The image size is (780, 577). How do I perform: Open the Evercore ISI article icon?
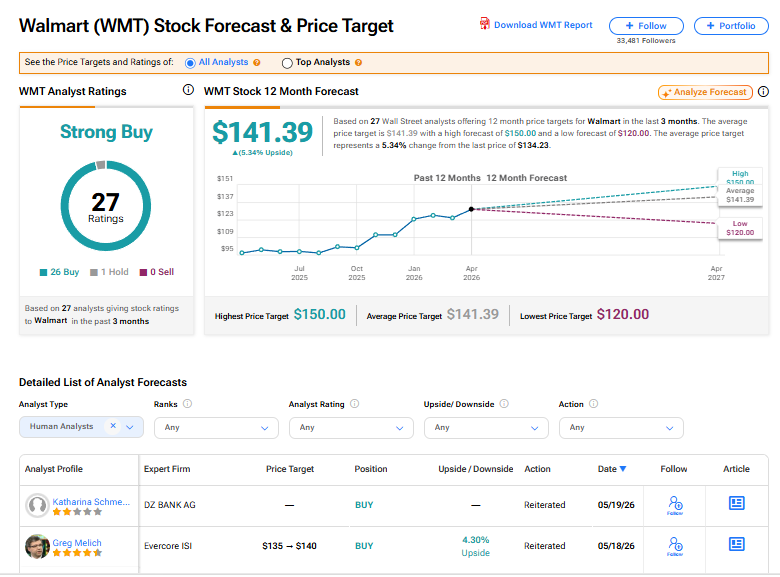[736, 544]
